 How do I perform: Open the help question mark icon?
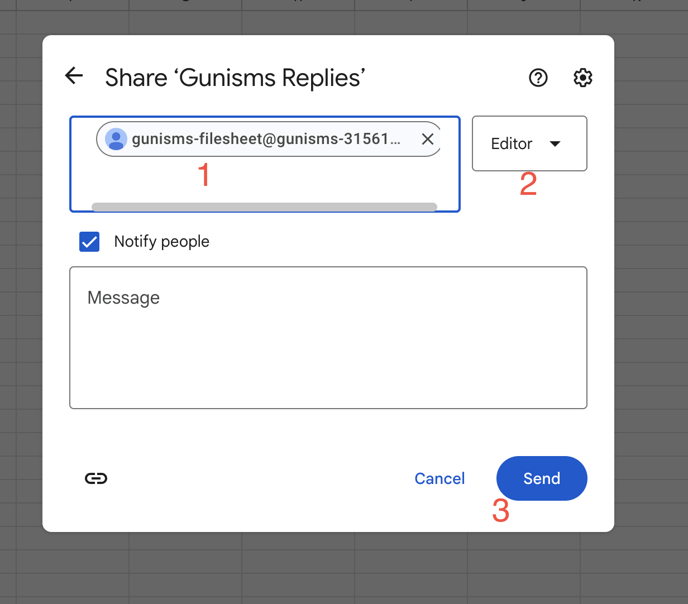538,78
